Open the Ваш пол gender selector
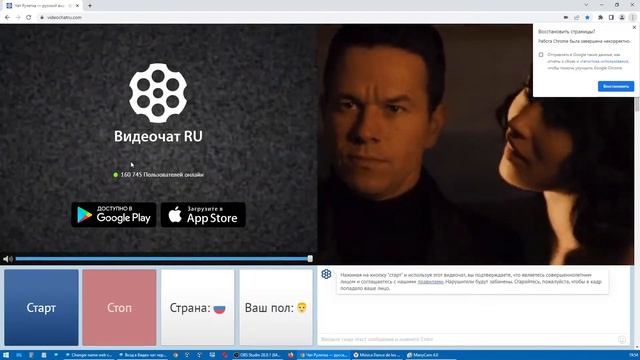The height and width of the screenshot is (360, 640). click(x=276, y=307)
